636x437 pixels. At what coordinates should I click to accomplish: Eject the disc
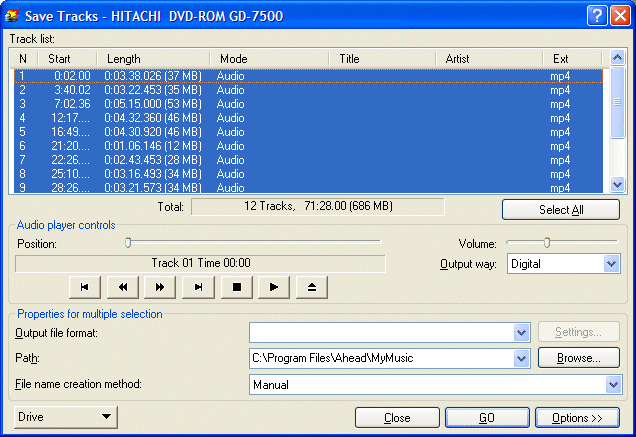(x=312, y=287)
